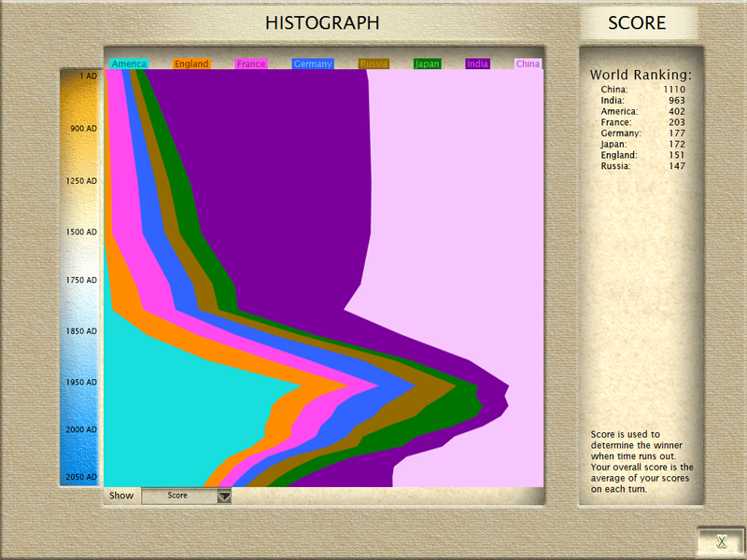Click the Japan legend label

click(428, 63)
